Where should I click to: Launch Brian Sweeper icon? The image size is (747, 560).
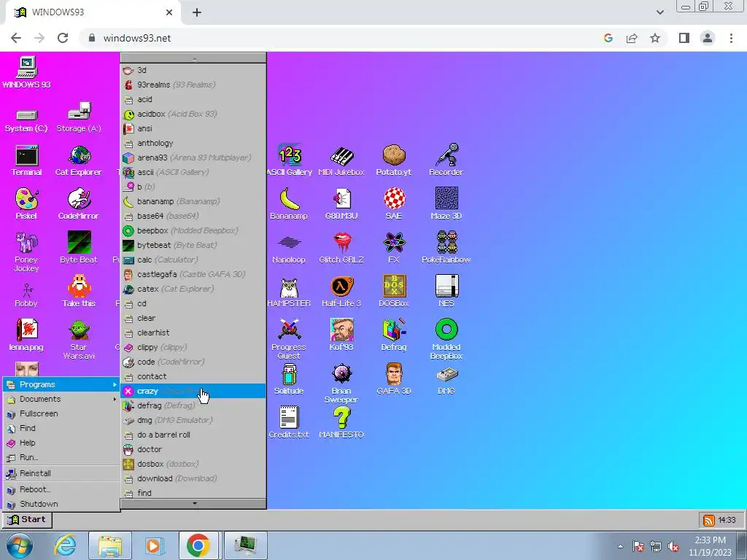tap(341, 384)
